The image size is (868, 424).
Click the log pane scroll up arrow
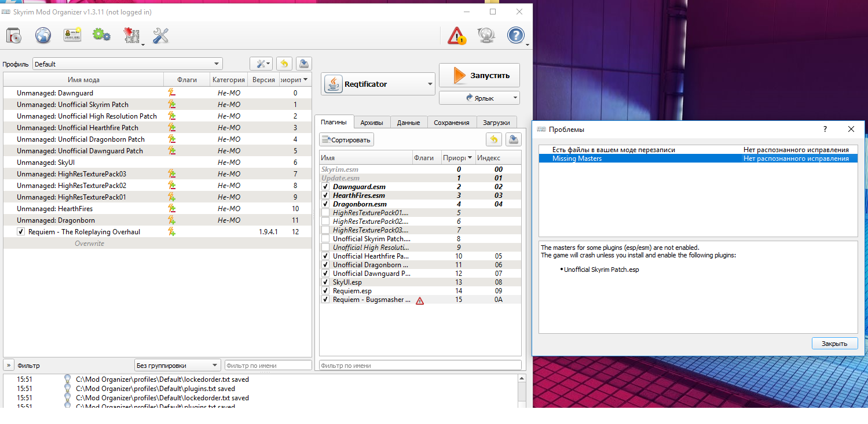tap(522, 378)
